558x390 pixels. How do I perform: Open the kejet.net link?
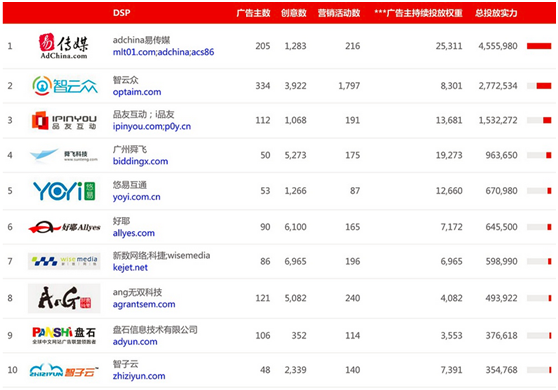(x=130, y=267)
